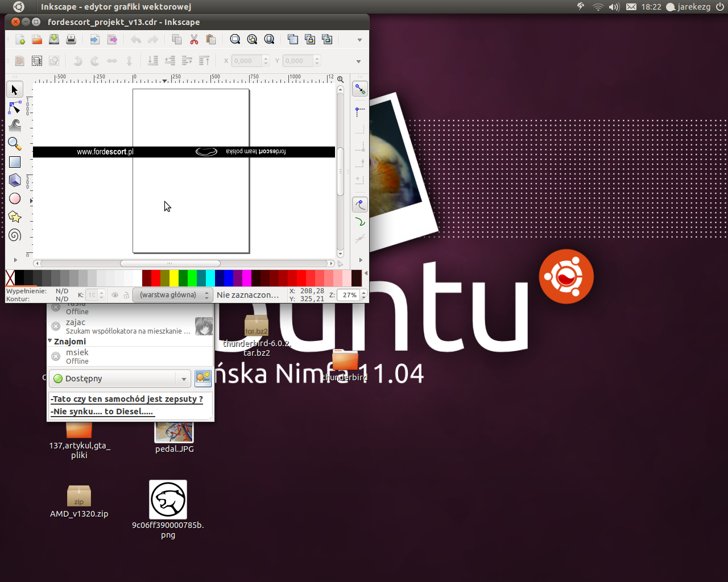Pick the yellow color swatch
Viewport: 728px width, 582px height.
pyautogui.click(x=173, y=278)
